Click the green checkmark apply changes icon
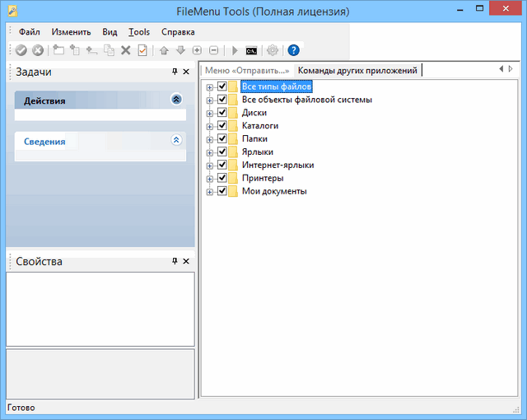 pyautogui.click(x=21, y=50)
